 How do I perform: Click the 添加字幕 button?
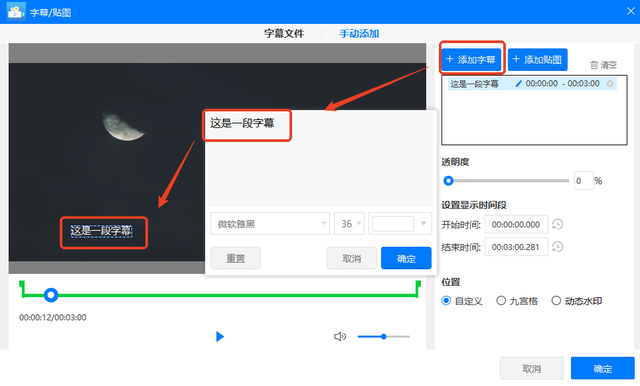pyautogui.click(x=471, y=60)
